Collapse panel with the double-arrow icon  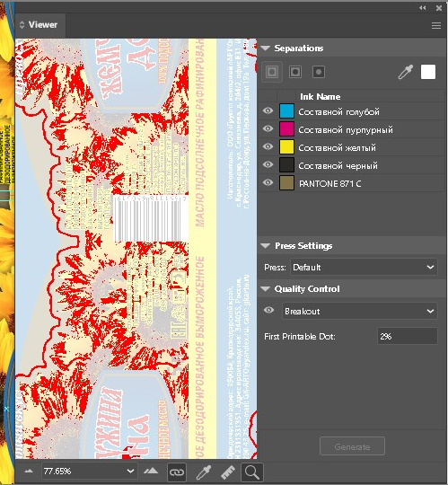coord(423,8)
